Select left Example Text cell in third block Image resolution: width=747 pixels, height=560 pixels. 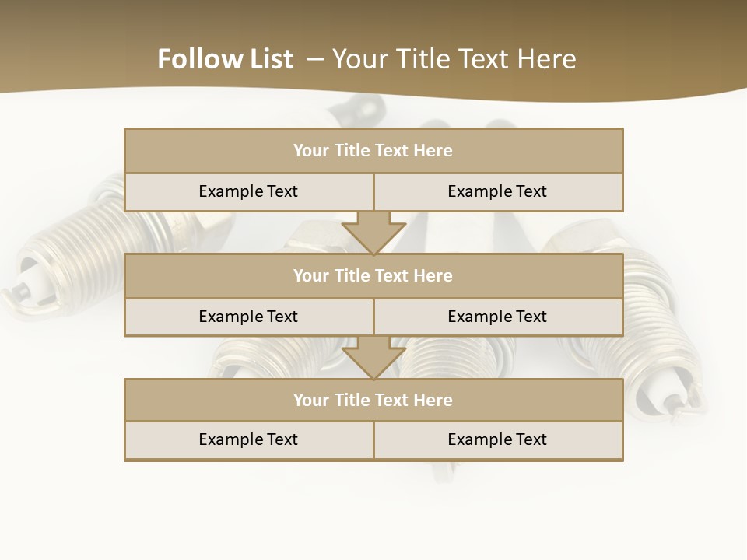248,439
